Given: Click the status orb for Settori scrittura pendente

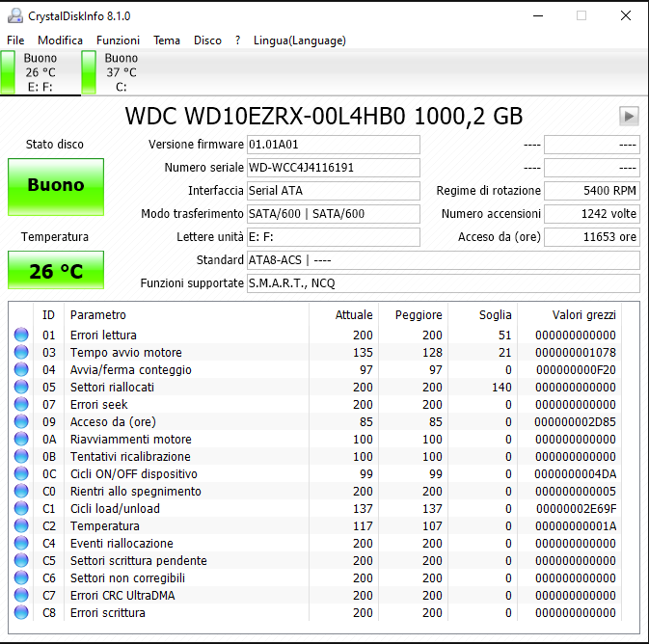Looking at the screenshot, I should (x=21, y=560).
